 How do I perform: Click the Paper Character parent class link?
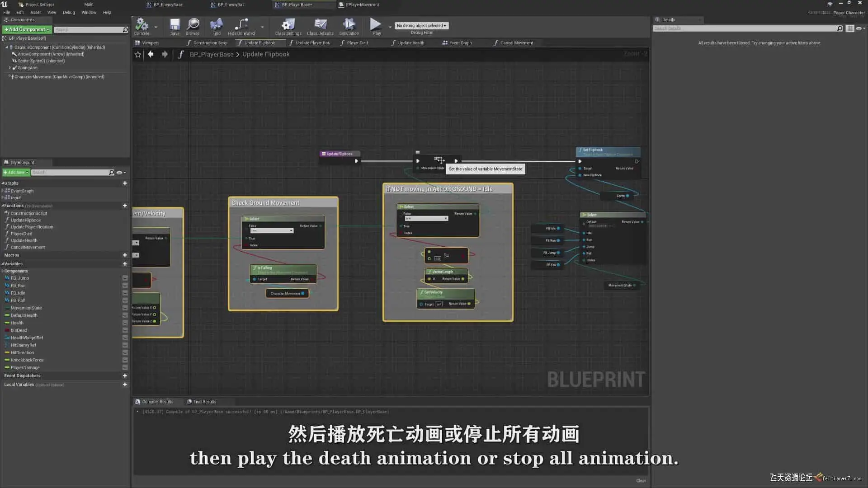pos(849,13)
